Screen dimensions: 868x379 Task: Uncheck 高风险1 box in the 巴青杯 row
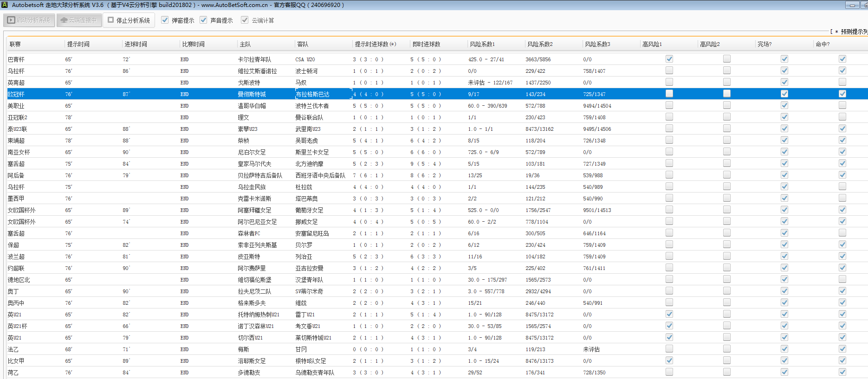pos(669,59)
